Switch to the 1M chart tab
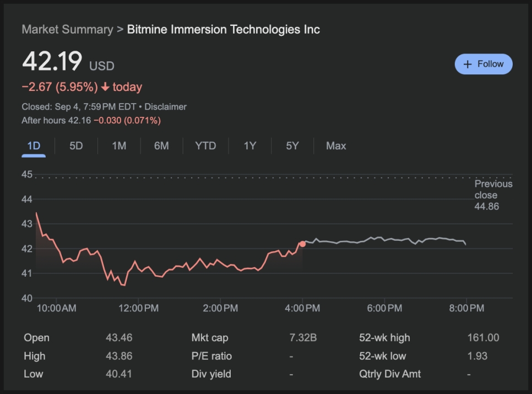 tap(119, 146)
